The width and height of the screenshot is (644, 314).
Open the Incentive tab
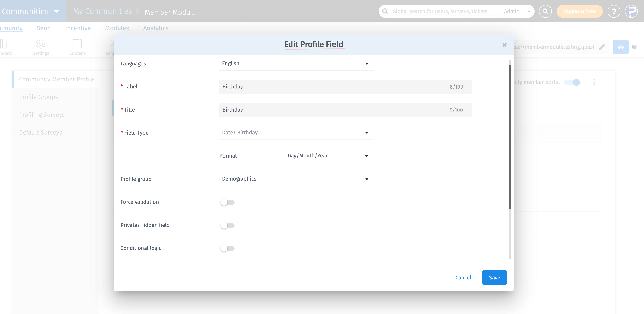(78, 28)
